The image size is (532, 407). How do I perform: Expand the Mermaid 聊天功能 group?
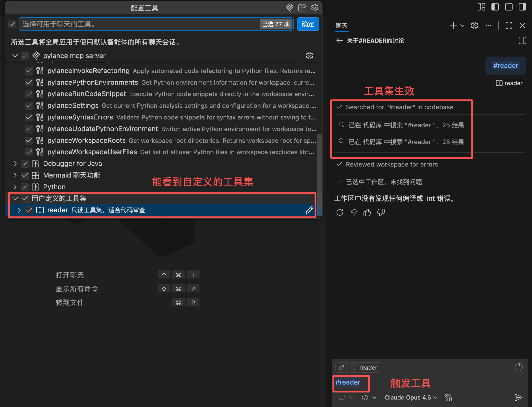15,175
